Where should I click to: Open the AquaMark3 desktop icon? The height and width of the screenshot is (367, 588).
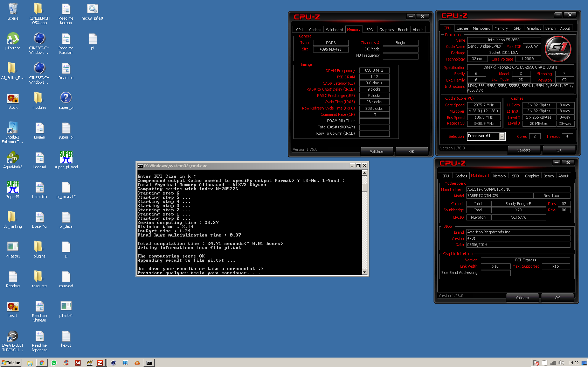[13, 160]
